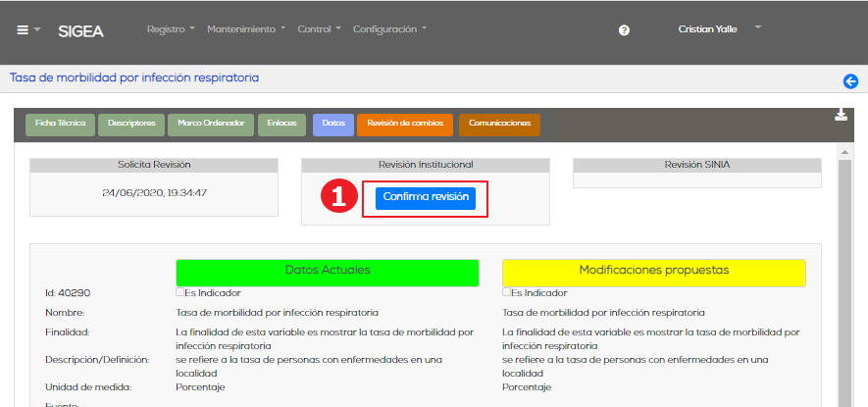Image resolution: width=868 pixels, height=407 pixels.
Task: Click the SIGEA logo
Action: pyautogui.click(x=80, y=30)
